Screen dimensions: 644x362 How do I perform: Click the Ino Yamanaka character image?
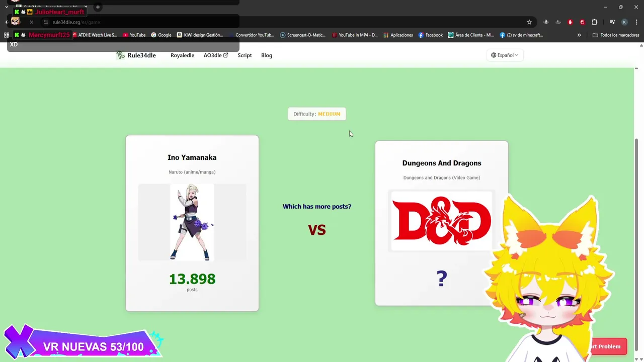pos(192,222)
